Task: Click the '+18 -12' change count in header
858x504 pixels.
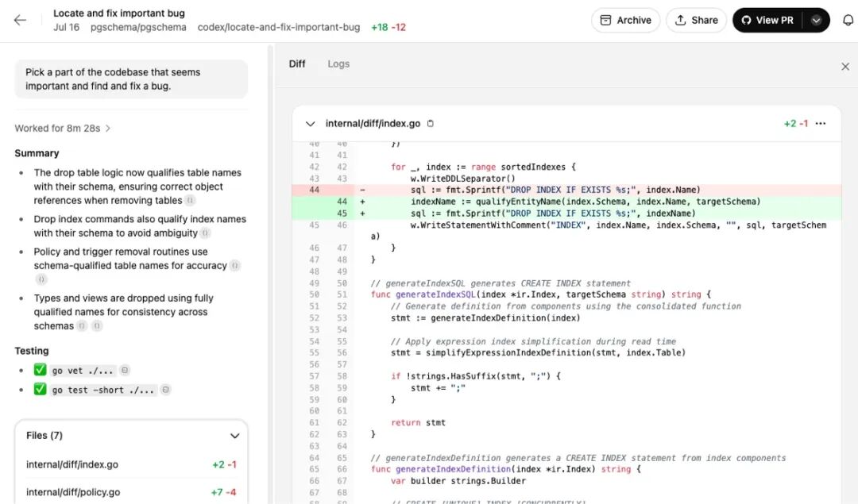Action: point(388,27)
